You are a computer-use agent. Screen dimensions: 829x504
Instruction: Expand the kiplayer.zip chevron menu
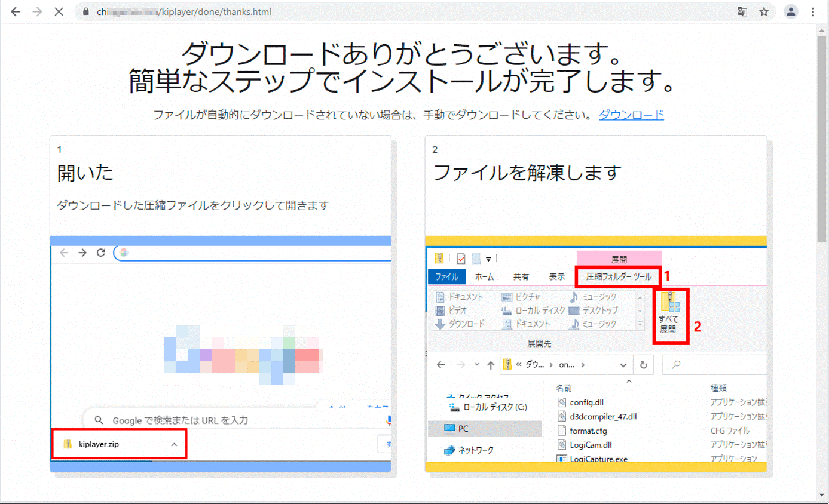coord(174,444)
